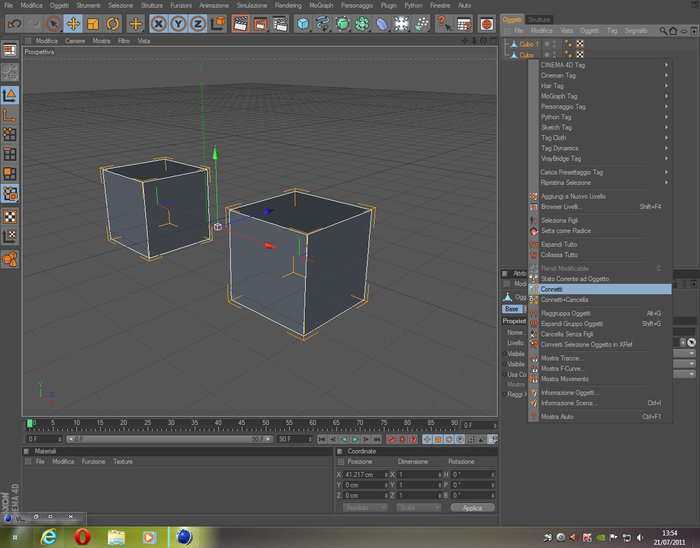700x548 pixels.
Task: Activate the Move tool
Action: 73,23
